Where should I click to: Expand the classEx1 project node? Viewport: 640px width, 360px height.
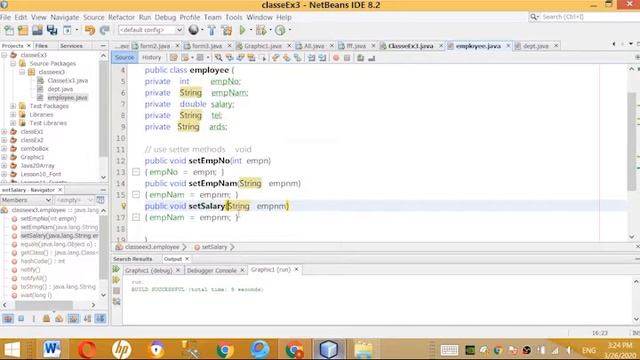(4, 131)
